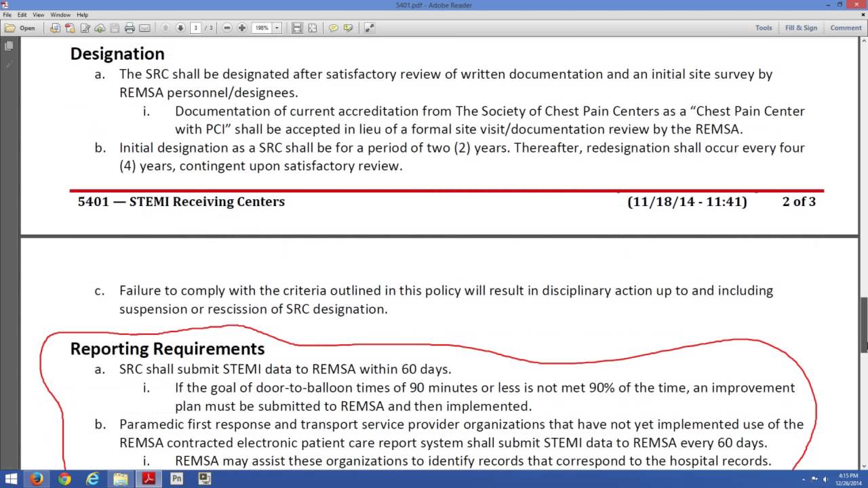
Task: Open Google Chrome from the taskbar
Action: 64,479
